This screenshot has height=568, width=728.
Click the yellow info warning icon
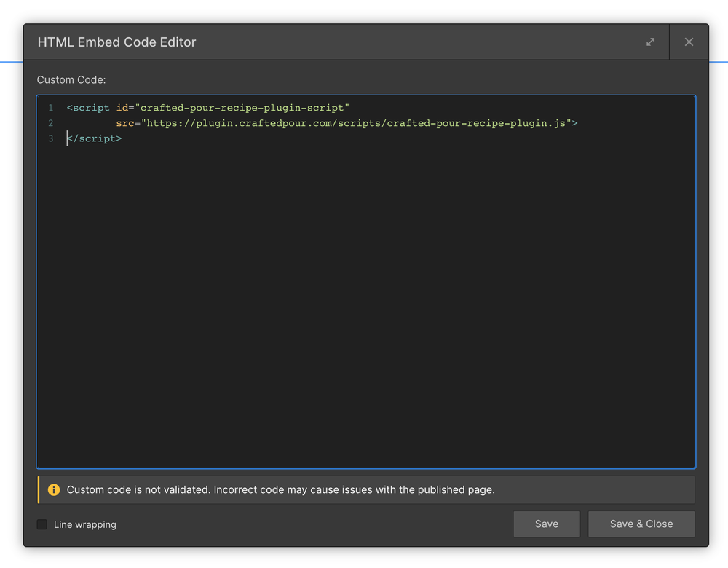(54, 489)
